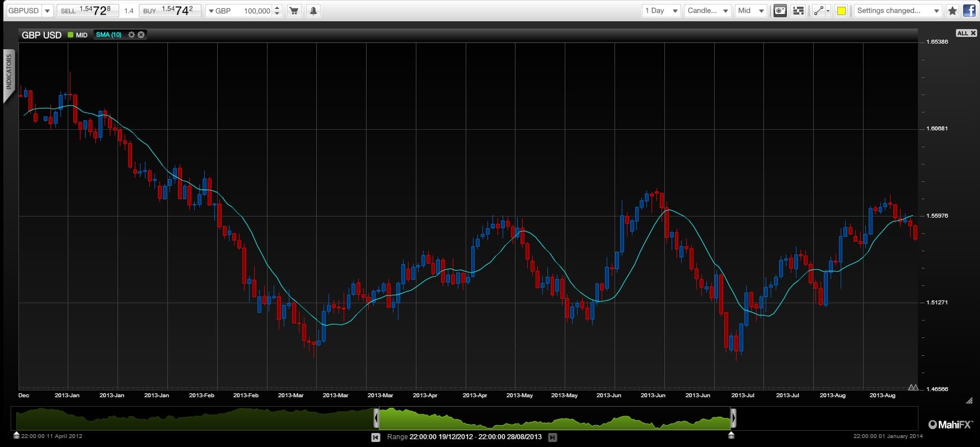Click the BUY 1.54742 price button
This screenshot has width=980, height=447.
click(170, 11)
